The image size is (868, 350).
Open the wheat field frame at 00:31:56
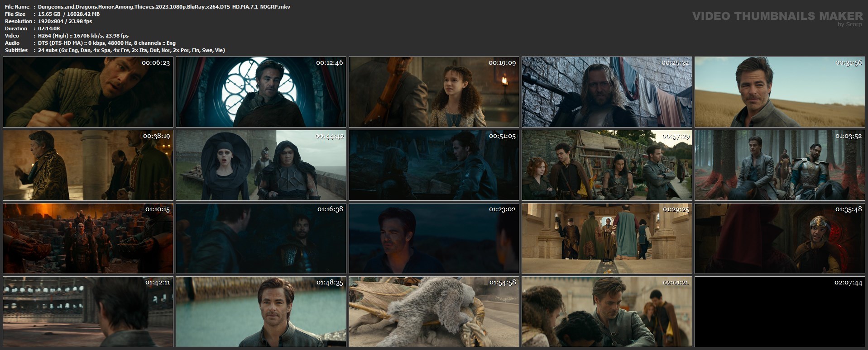[x=780, y=92]
